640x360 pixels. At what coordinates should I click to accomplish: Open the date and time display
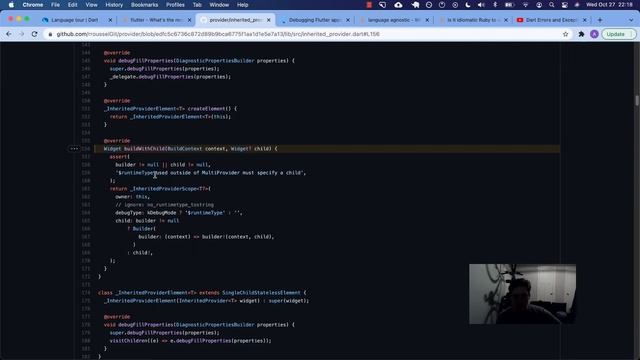coord(609,5)
